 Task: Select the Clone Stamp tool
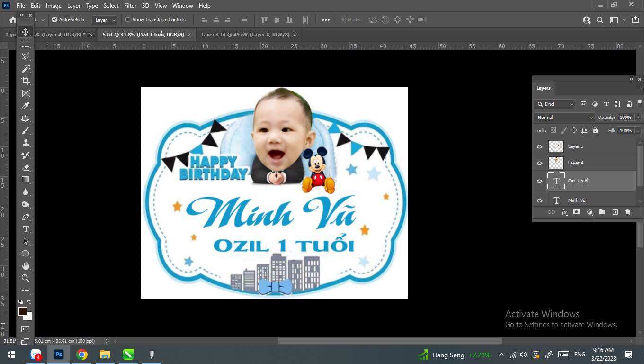26,143
